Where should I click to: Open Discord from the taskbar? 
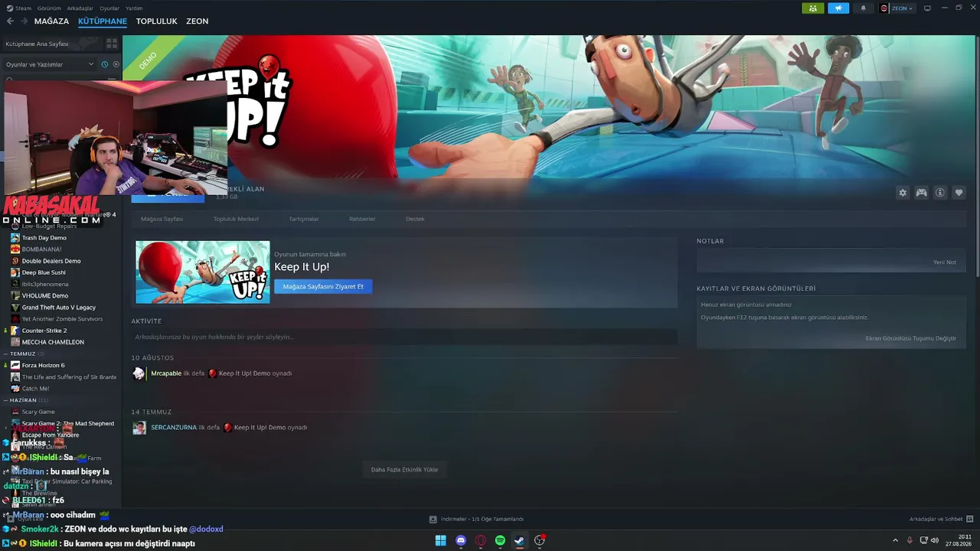(x=461, y=540)
